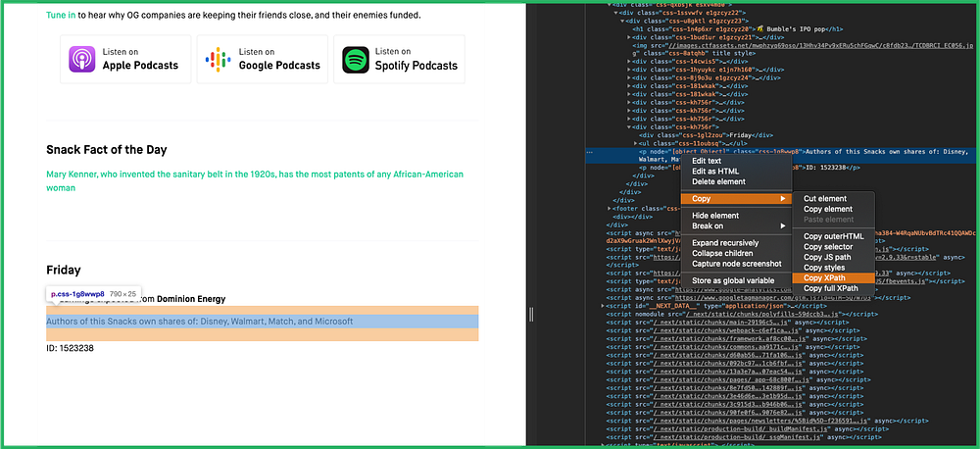Click the ID: 1523238 text on page

(70, 348)
